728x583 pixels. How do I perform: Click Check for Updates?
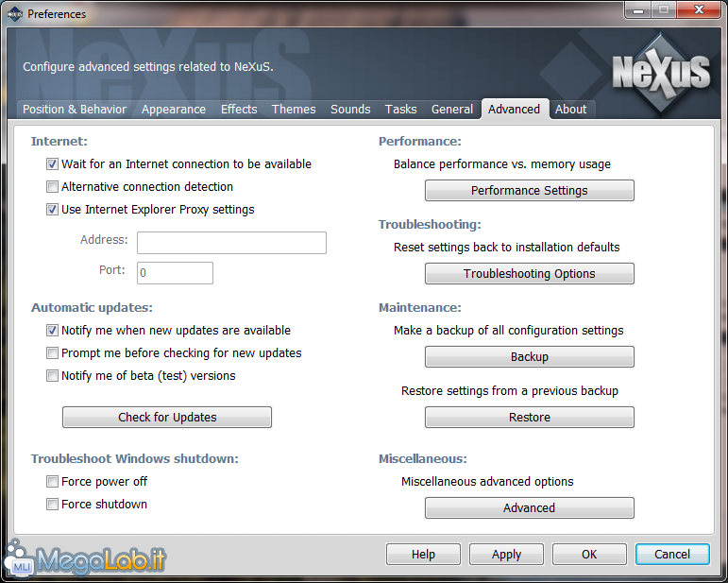(167, 418)
